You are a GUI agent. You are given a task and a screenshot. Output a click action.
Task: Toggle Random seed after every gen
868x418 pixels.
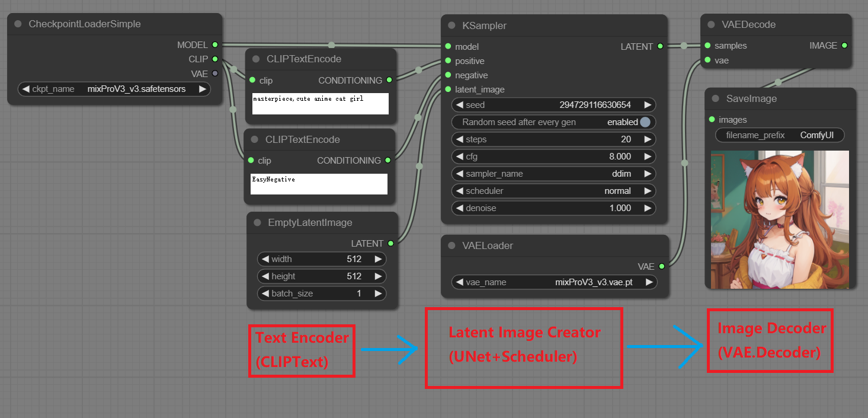pos(645,122)
